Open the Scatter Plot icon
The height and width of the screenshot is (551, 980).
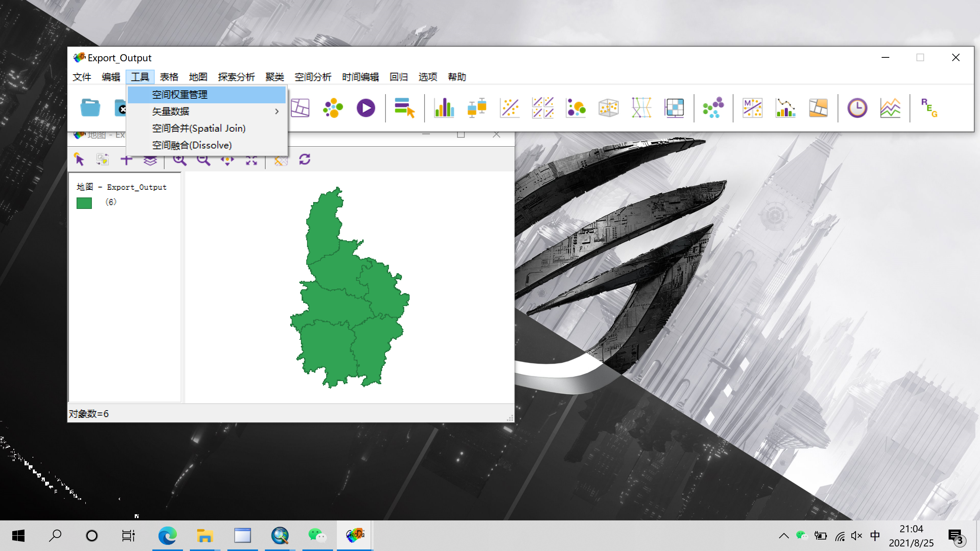(x=510, y=108)
